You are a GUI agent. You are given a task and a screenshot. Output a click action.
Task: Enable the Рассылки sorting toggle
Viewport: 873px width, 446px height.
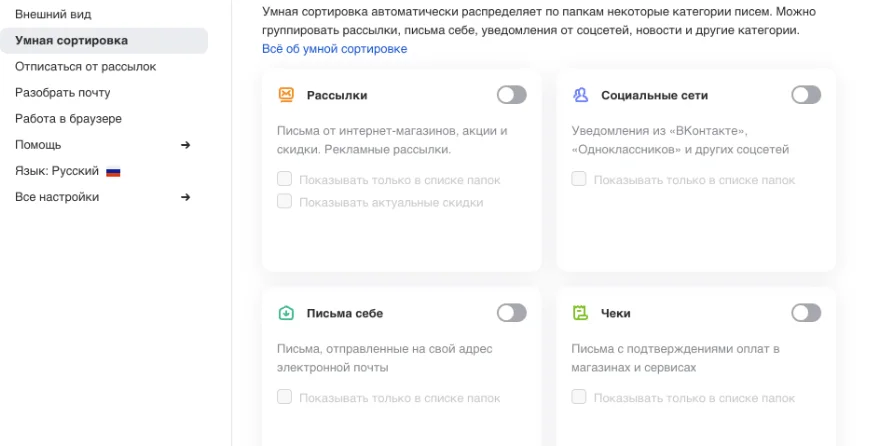[x=511, y=95]
